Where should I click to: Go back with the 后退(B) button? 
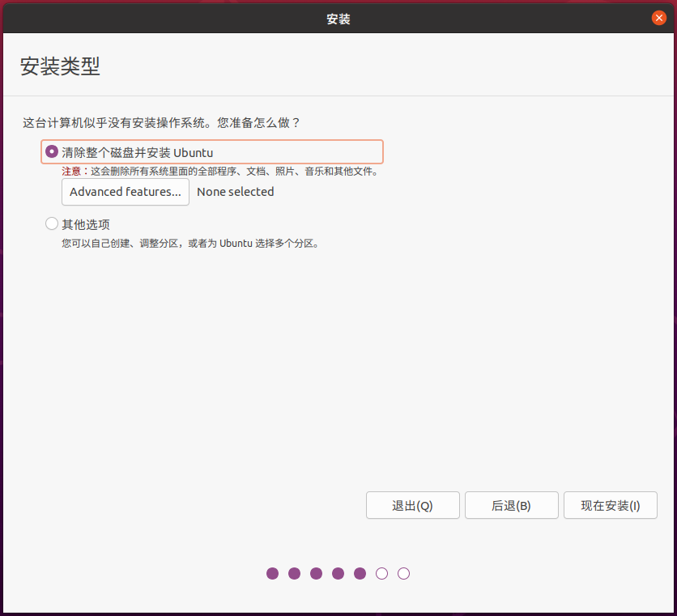point(511,505)
